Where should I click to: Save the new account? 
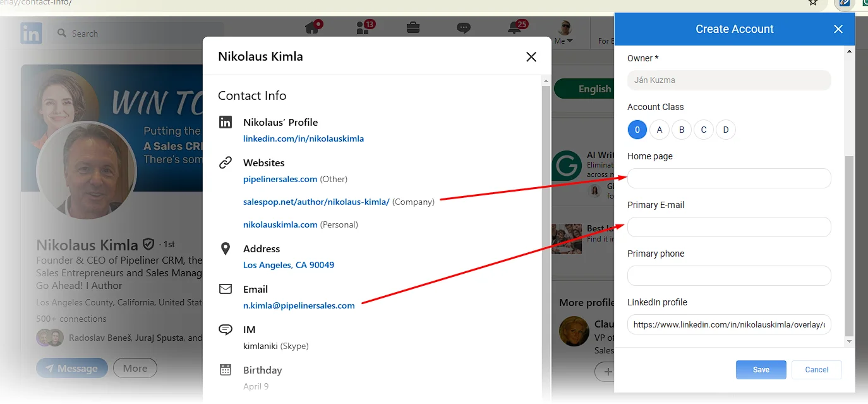pos(761,370)
